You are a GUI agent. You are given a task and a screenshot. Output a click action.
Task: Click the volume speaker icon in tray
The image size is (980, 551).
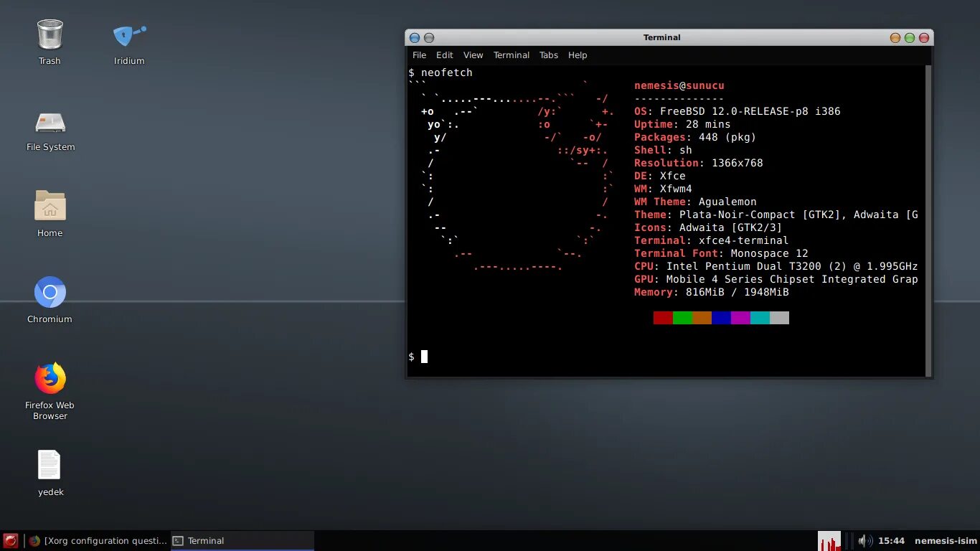point(865,541)
